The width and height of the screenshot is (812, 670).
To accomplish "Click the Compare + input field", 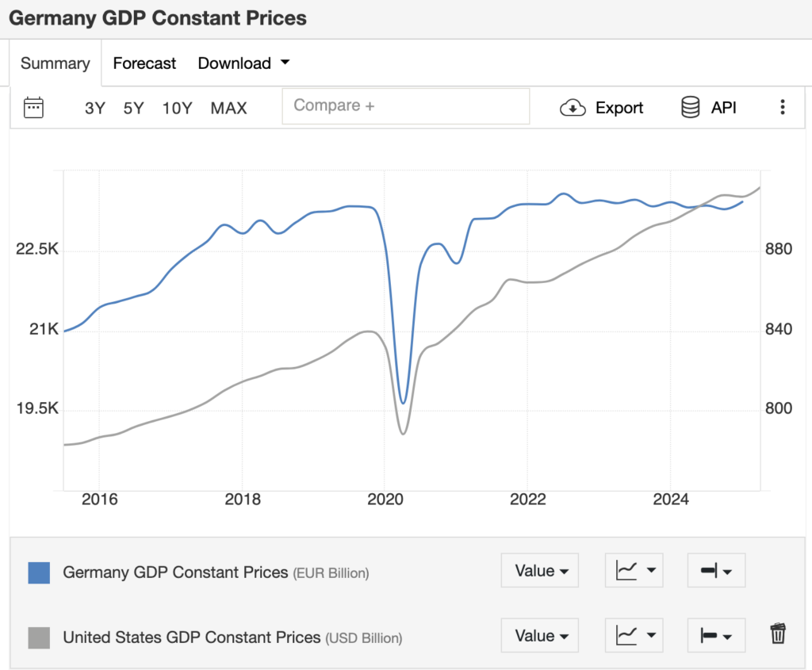I will 405,106.
